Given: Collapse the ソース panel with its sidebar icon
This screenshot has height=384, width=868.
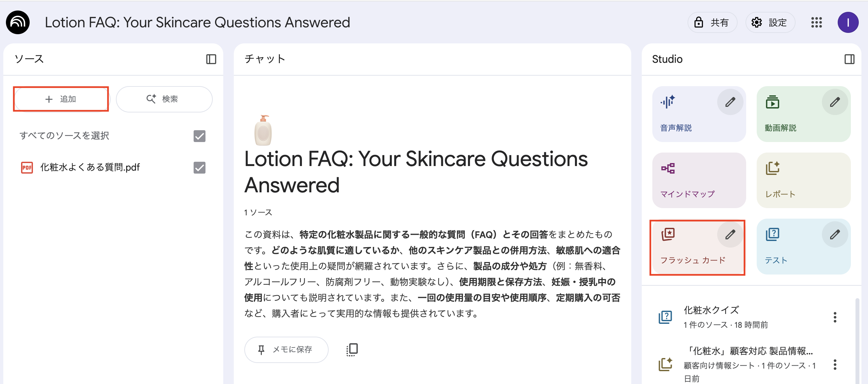Looking at the screenshot, I should click(211, 59).
